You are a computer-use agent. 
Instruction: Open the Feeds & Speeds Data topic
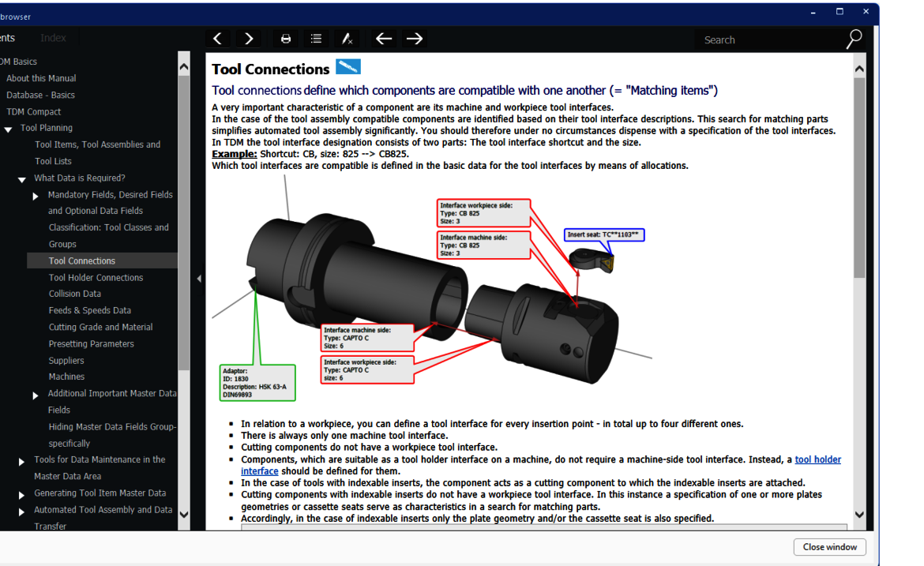pos(90,310)
